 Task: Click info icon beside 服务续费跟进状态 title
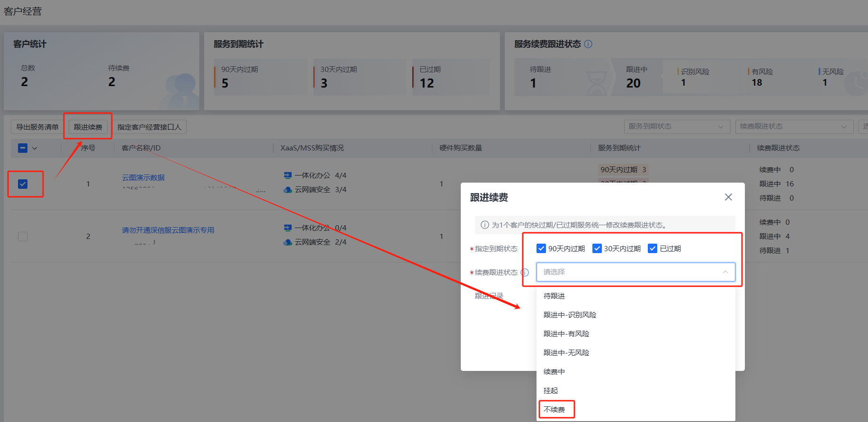(x=588, y=44)
